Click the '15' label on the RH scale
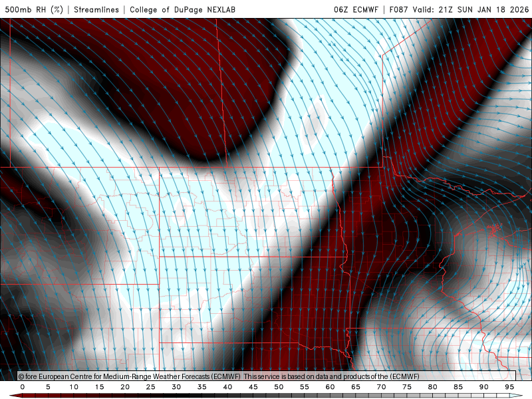This screenshot has width=532, height=399. (x=99, y=387)
